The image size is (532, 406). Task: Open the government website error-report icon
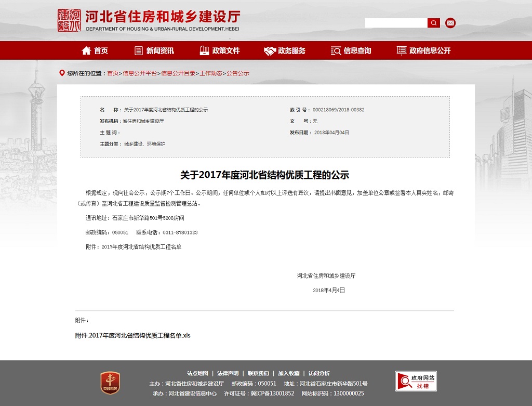416,381
